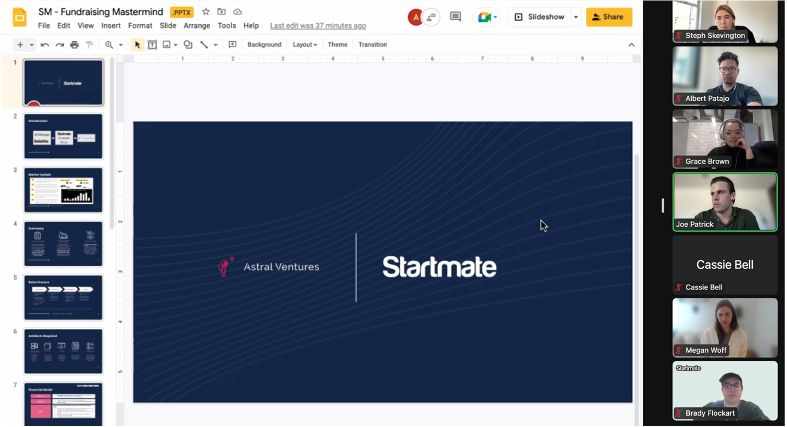This screenshot has height=427, width=787.
Task: Activate the paint format tool
Action: click(89, 45)
